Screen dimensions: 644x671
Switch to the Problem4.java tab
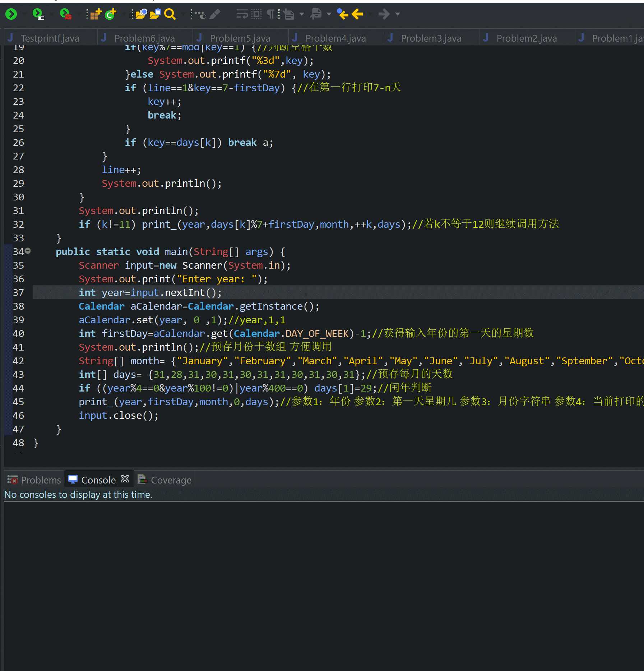(x=335, y=38)
